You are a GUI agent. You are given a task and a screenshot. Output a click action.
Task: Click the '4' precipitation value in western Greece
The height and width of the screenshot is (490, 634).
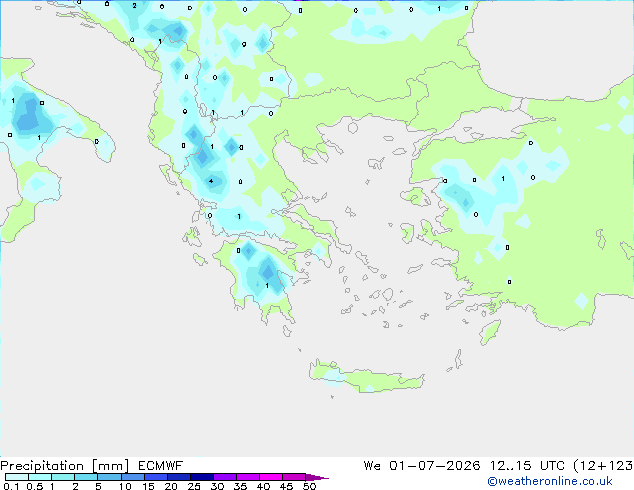click(211, 181)
